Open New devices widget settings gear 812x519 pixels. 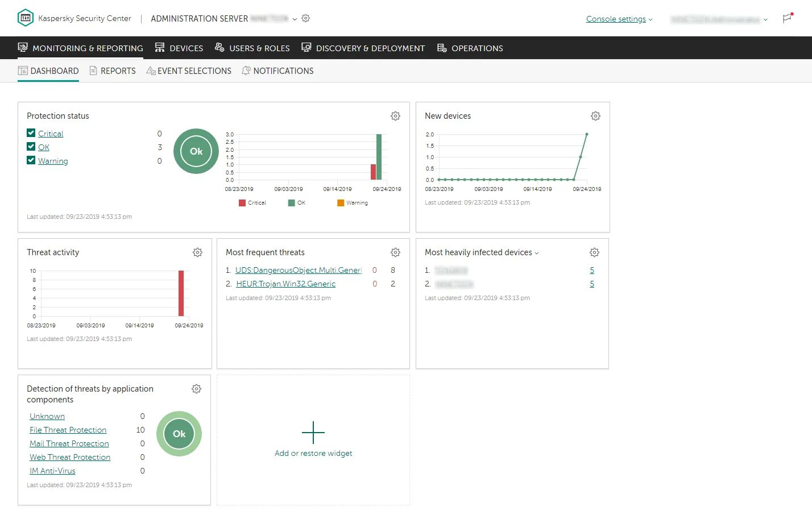pyautogui.click(x=595, y=116)
